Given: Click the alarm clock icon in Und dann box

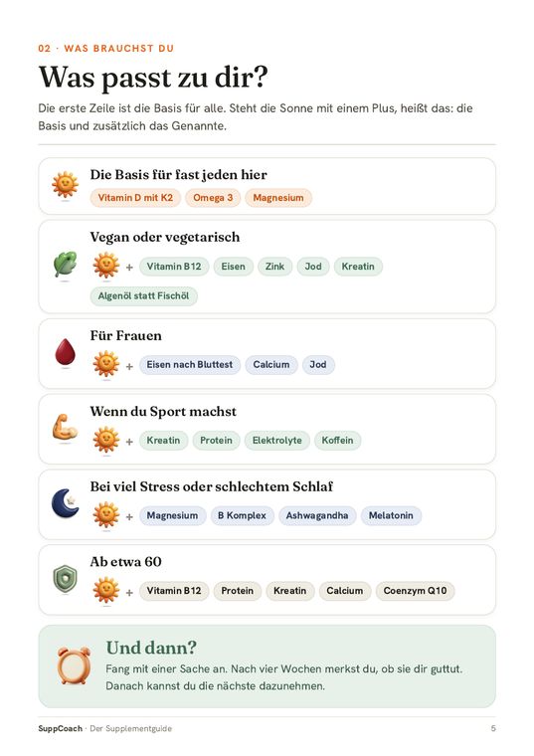Looking at the screenshot, I should (74, 665).
